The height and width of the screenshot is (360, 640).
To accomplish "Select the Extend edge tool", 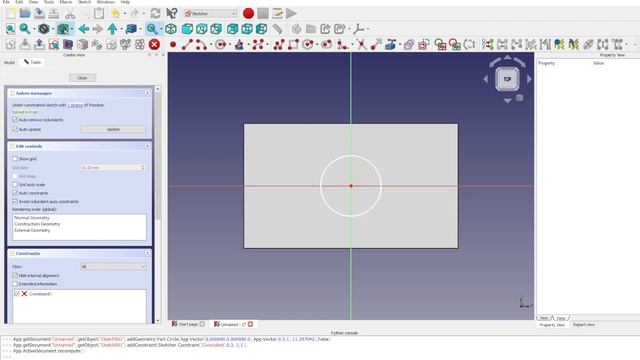I will [x=376, y=44].
